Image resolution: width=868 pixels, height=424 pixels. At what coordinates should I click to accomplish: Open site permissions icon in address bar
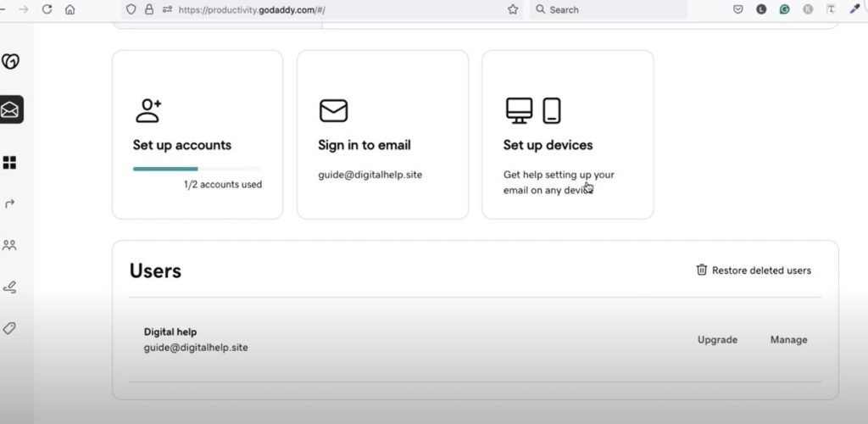click(167, 9)
